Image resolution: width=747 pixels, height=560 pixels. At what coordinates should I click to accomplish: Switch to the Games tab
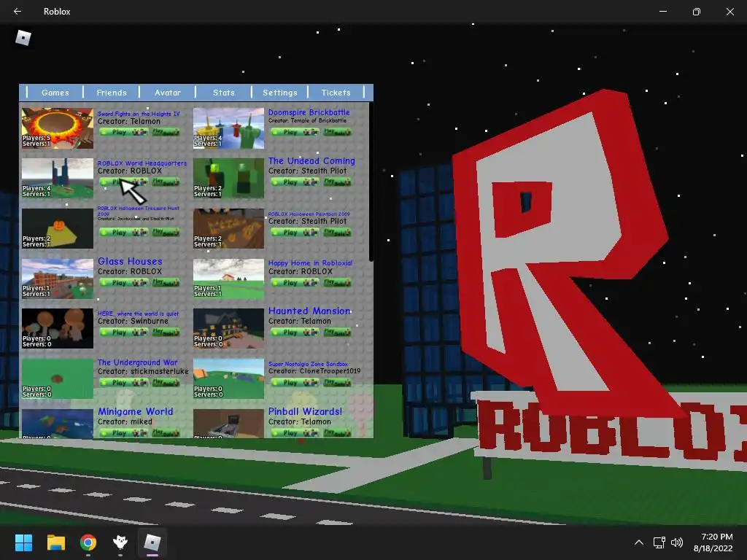55,93
